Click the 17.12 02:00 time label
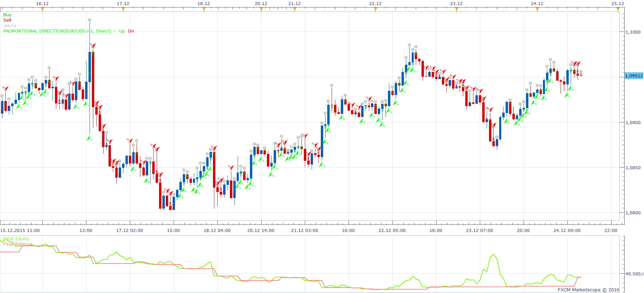Image resolution: width=644 pixels, height=293 pixels. point(130,231)
